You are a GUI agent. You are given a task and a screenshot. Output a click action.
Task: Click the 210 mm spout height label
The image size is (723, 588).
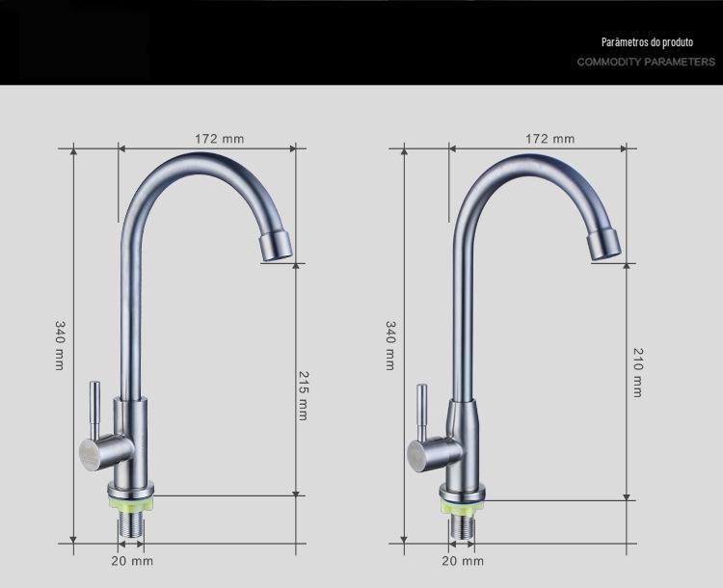(x=638, y=373)
